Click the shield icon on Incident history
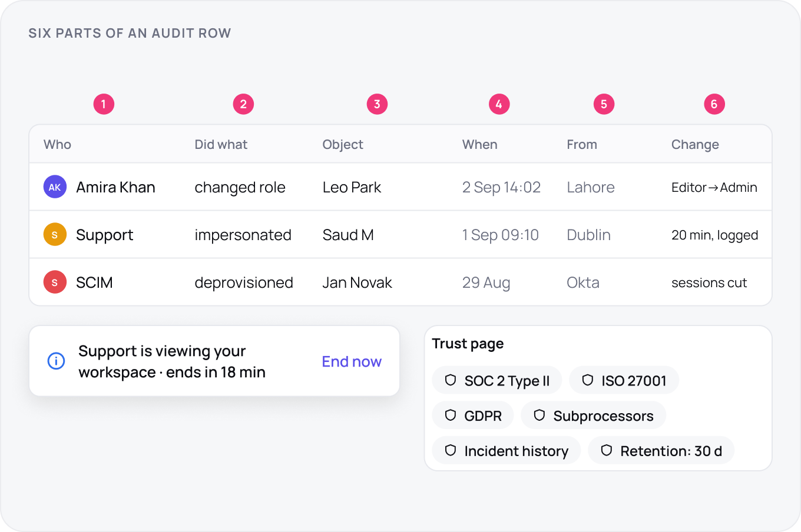Screen dimensions: 801x532 [x=451, y=451]
